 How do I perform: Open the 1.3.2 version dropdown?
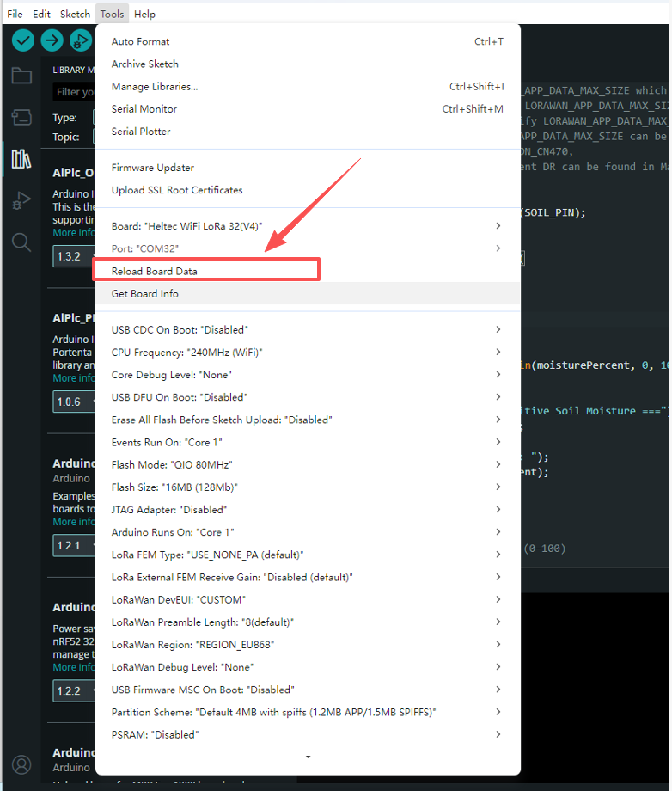(x=74, y=256)
